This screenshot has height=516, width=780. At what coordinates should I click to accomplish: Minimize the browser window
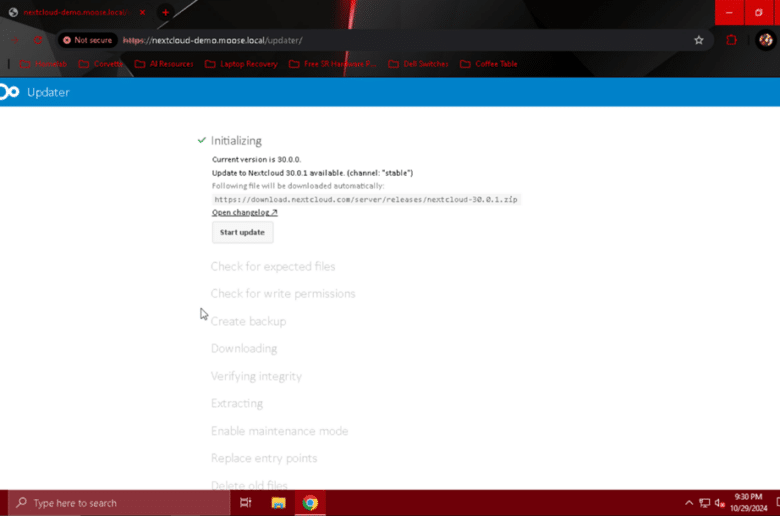[x=729, y=12]
